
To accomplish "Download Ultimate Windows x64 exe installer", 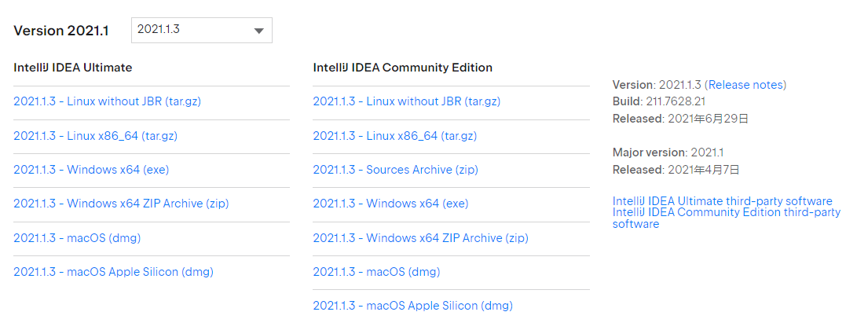I will coord(91,170).
